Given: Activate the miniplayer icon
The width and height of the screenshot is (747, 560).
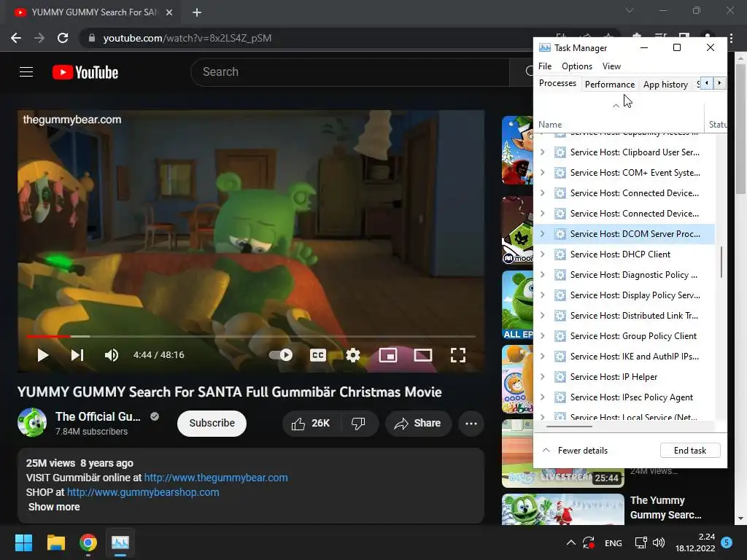Looking at the screenshot, I should 388,355.
